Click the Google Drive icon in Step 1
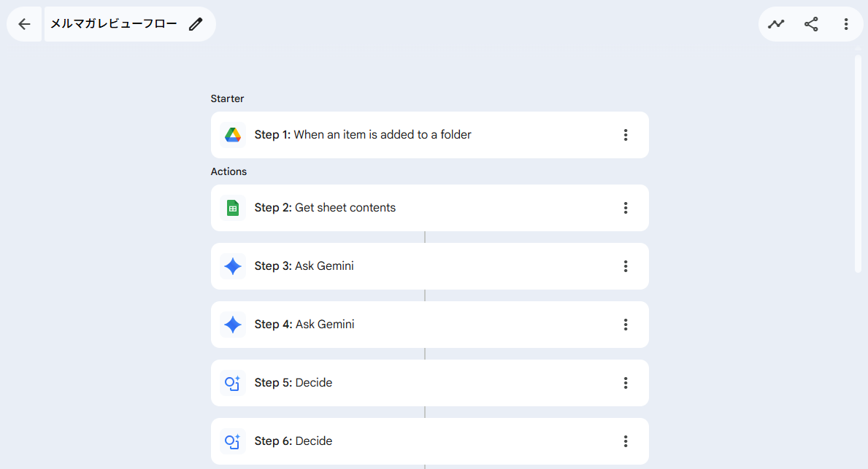Screen dimensions: 868x469 pos(233,135)
